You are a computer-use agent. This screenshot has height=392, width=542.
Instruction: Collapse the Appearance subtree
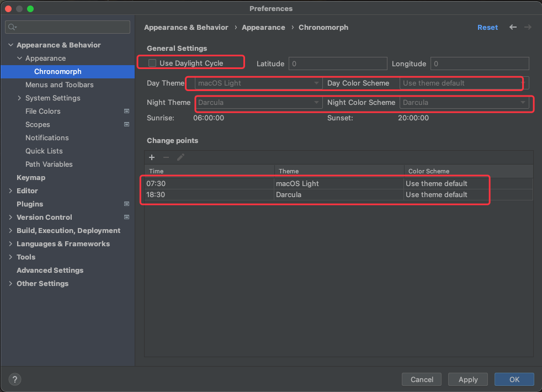19,58
